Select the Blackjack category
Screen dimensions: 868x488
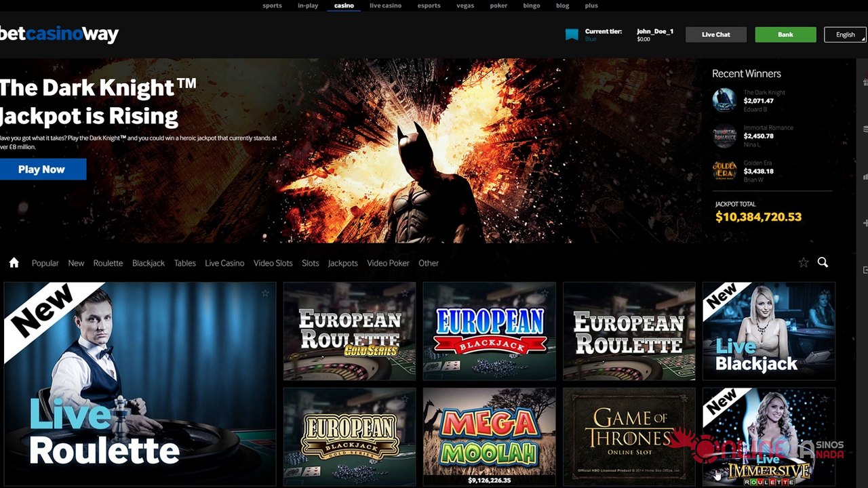pyautogui.click(x=149, y=263)
